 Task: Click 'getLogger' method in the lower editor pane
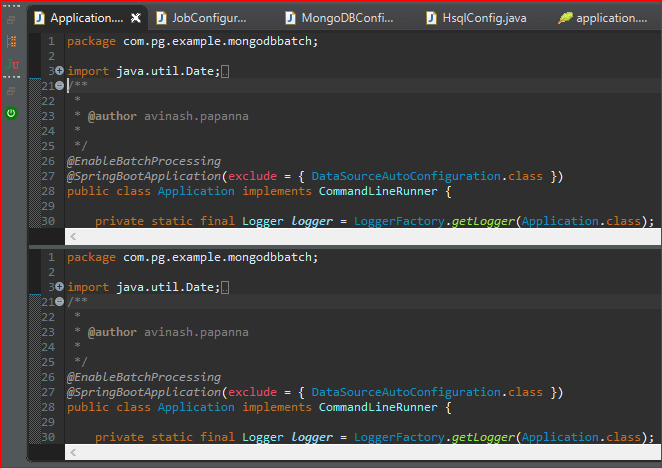click(483, 437)
